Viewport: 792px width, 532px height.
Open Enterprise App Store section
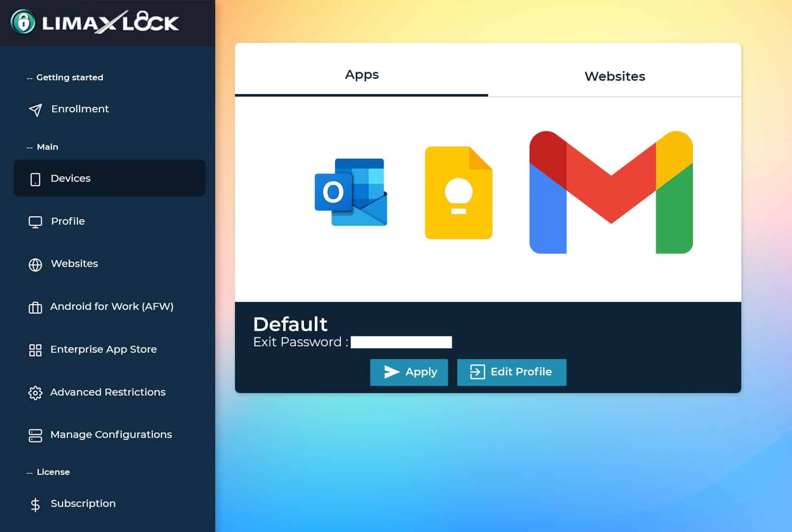tap(109, 349)
